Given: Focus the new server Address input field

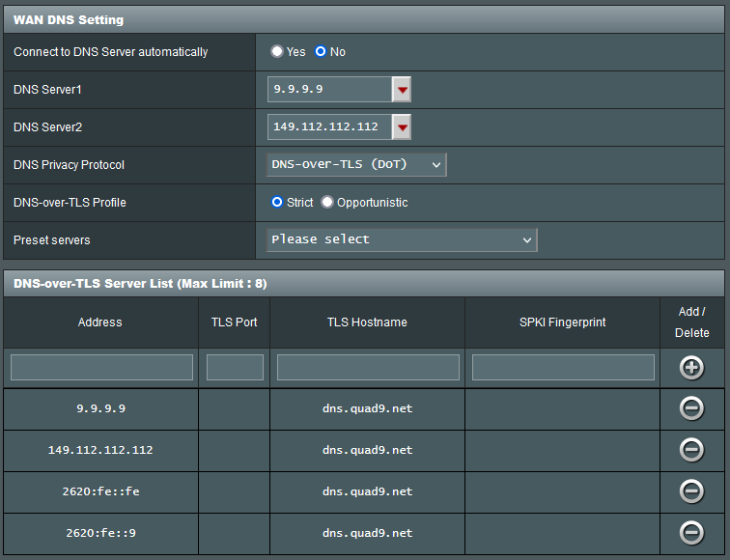Looking at the screenshot, I should point(101,367).
